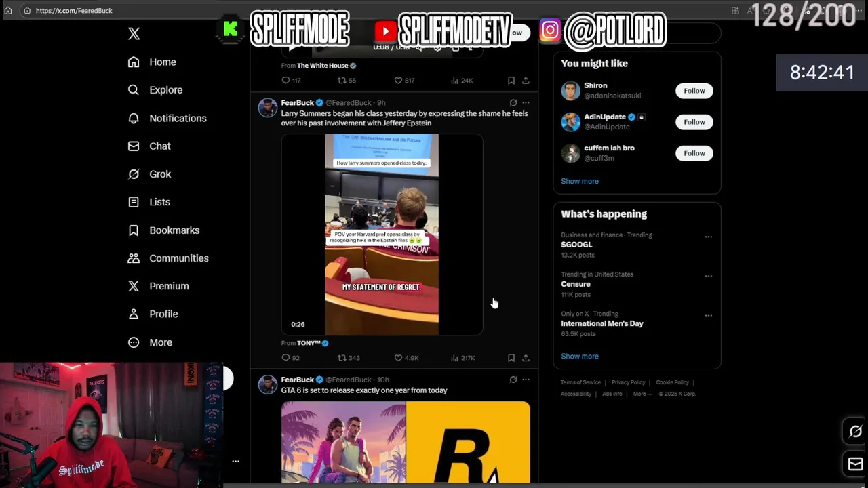
Task: Click the Grok icon in sidebar
Action: pos(134,174)
